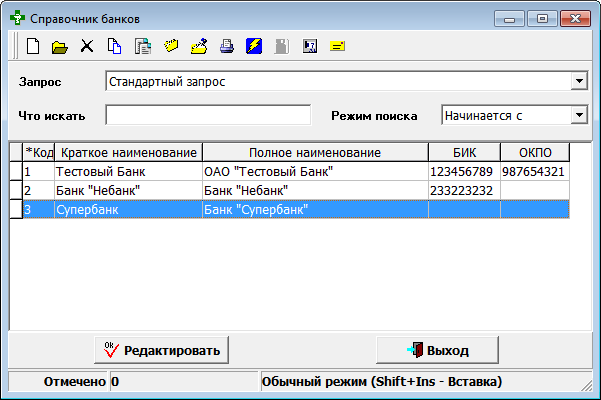
Task: Mark the row selector for Банк "Небанк"
Action: point(16,190)
